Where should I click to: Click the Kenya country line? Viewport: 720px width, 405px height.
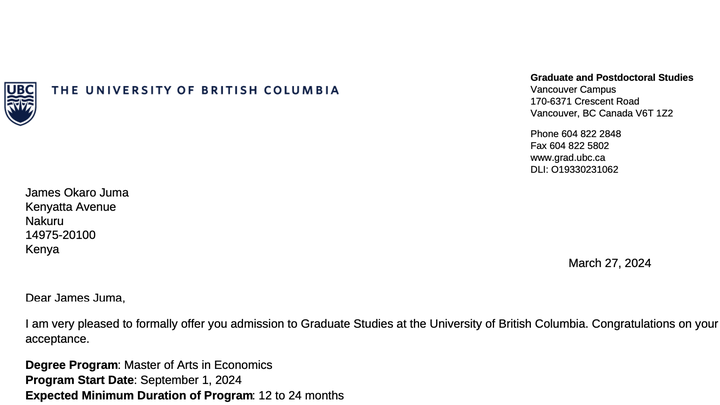42,249
